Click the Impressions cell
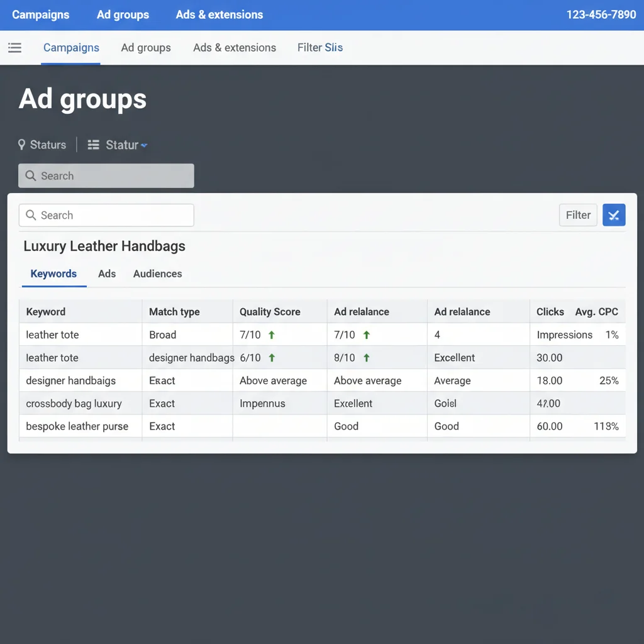The width and height of the screenshot is (644, 644). pyautogui.click(x=564, y=335)
